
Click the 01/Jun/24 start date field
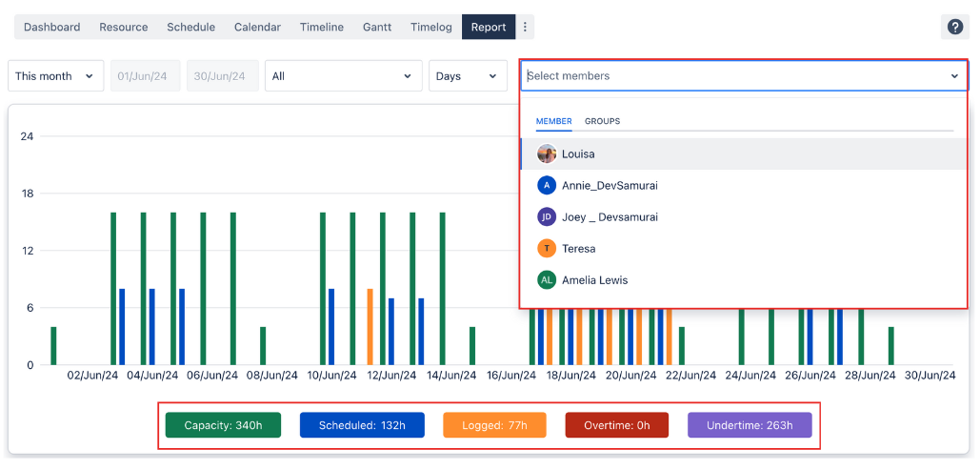[x=146, y=76]
